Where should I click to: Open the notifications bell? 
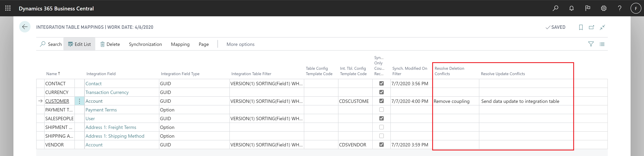point(571,8)
